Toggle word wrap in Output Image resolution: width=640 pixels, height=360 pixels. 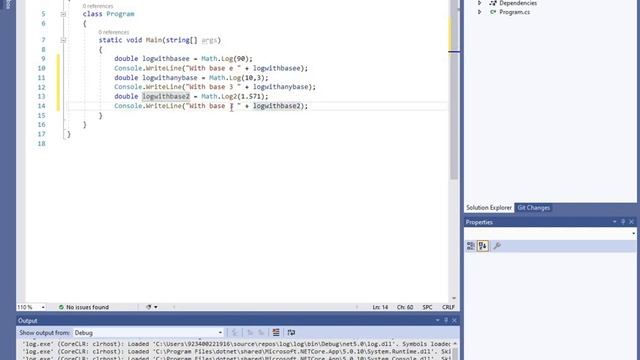coord(291,333)
